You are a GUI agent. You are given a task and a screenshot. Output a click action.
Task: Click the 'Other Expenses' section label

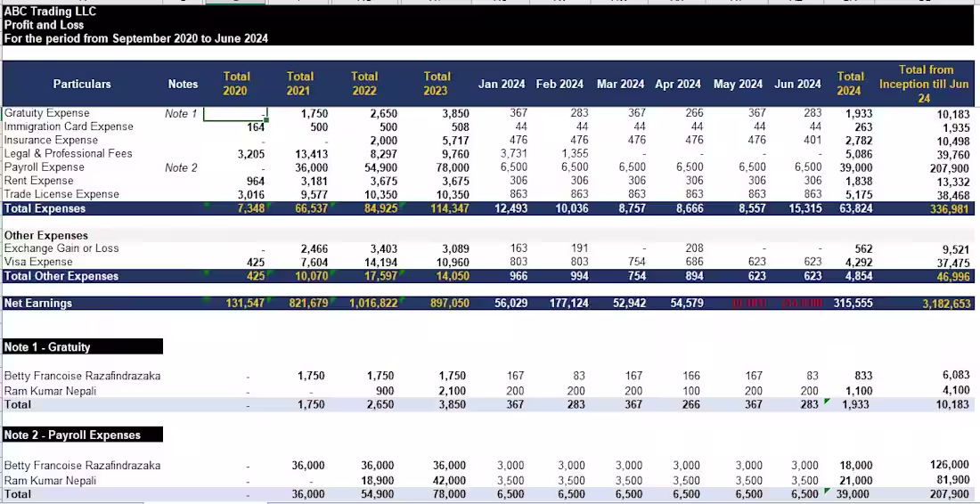pyautogui.click(x=45, y=235)
